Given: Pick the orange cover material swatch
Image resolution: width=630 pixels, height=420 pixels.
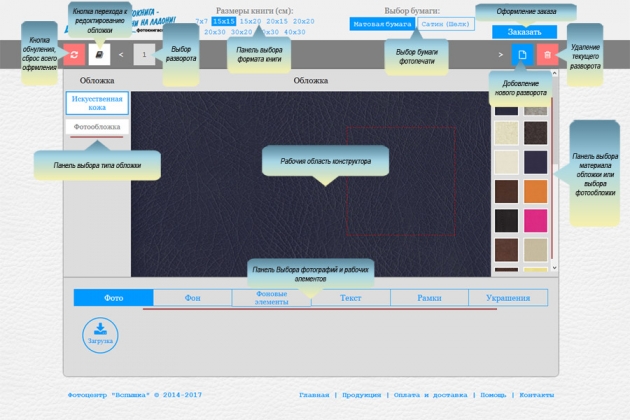Looking at the screenshot, I should (x=536, y=191).
